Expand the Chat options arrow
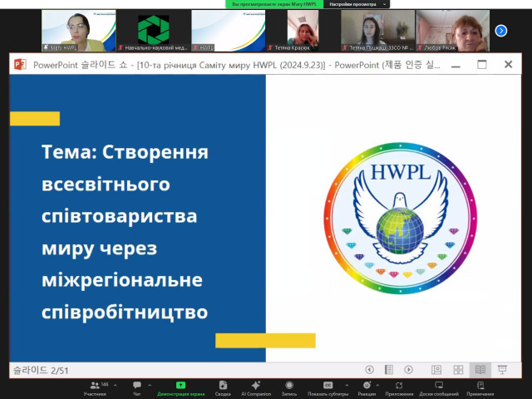Viewport: 532px width, 399px height. (x=150, y=386)
